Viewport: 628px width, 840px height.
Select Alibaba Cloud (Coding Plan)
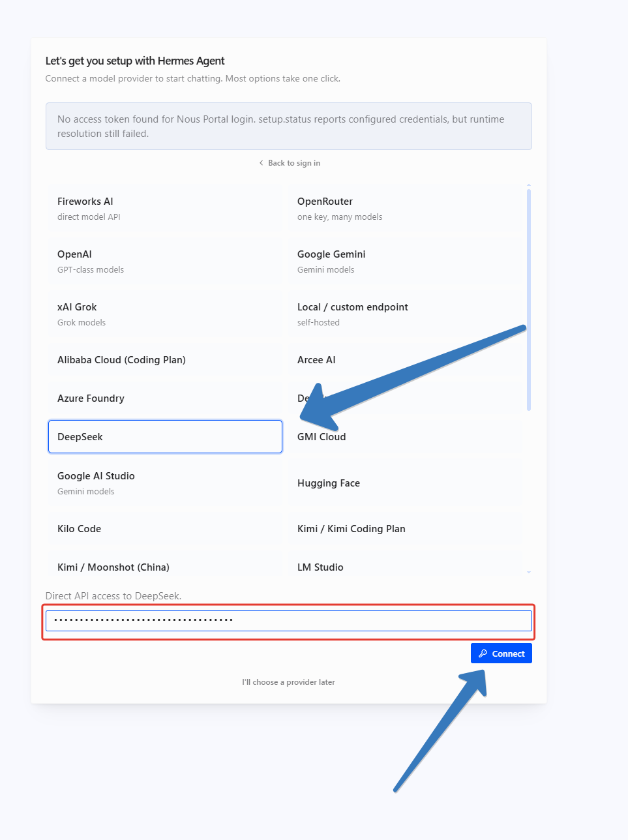[165, 360]
